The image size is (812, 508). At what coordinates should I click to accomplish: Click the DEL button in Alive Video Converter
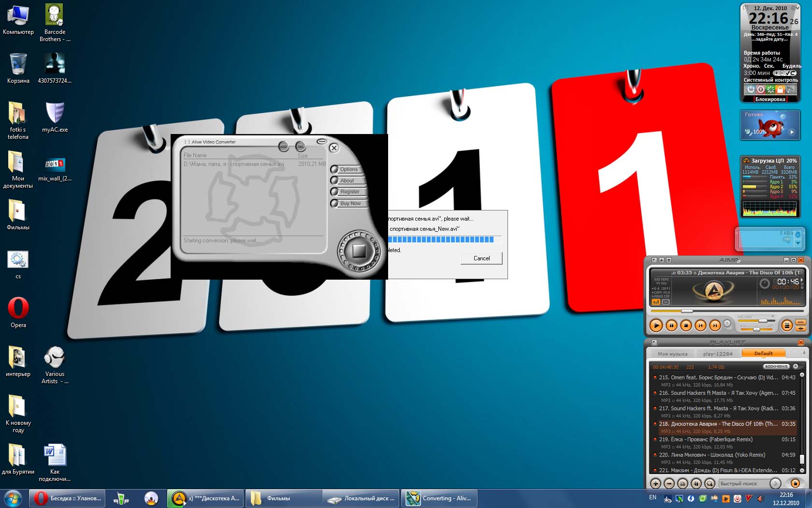(301, 146)
